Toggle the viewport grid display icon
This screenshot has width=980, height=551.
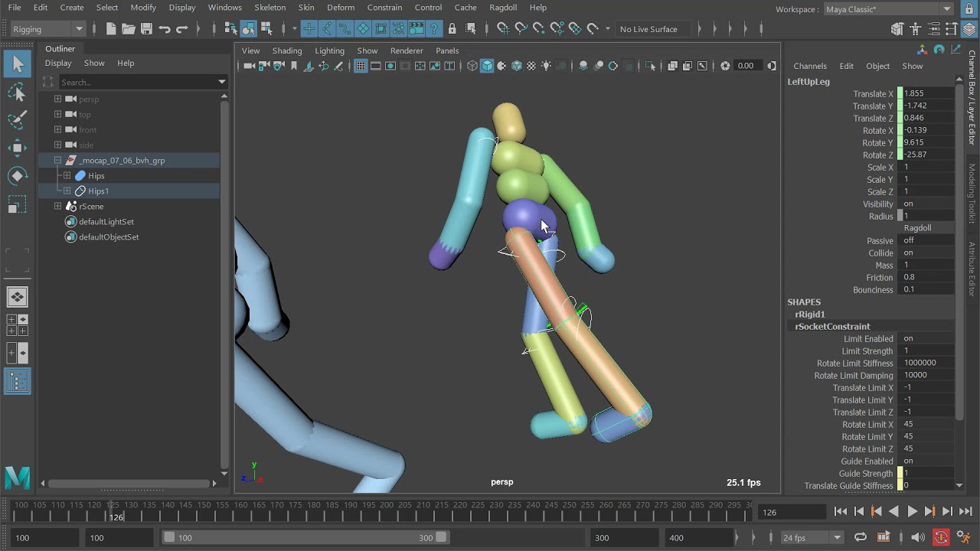click(x=360, y=66)
